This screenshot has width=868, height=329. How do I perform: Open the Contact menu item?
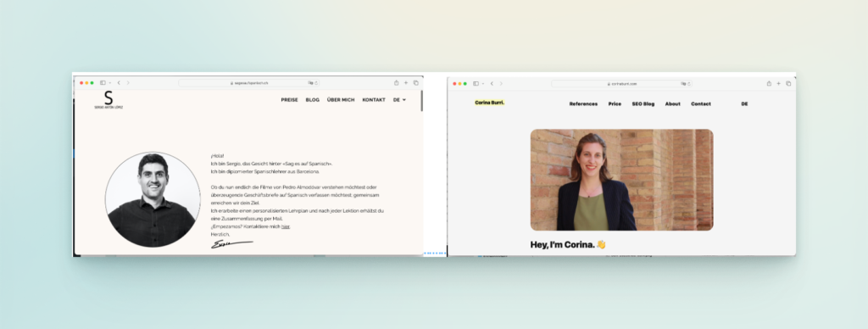[701, 104]
